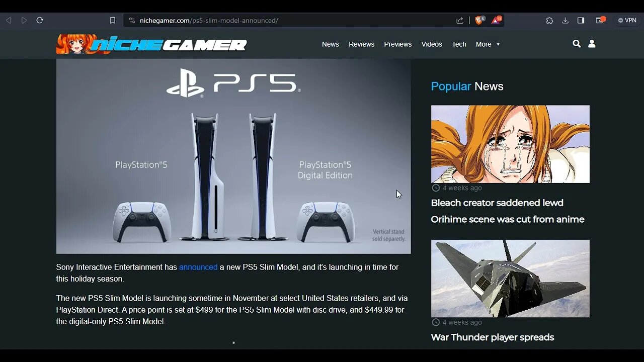The image size is (644, 362).
Task: Open Brave Shields lion icon
Action: (479, 20)
